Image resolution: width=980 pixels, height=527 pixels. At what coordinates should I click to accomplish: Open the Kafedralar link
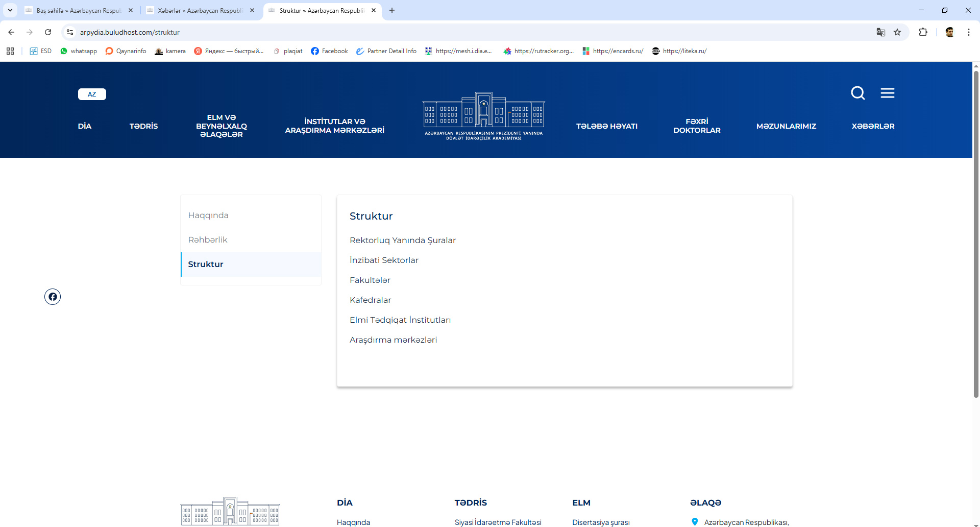(370, 300)
